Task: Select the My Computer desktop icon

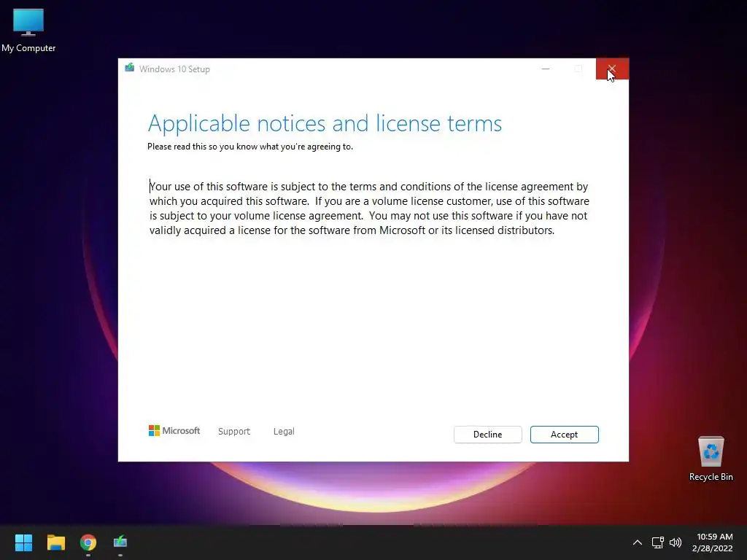Action: click(28, 30)
